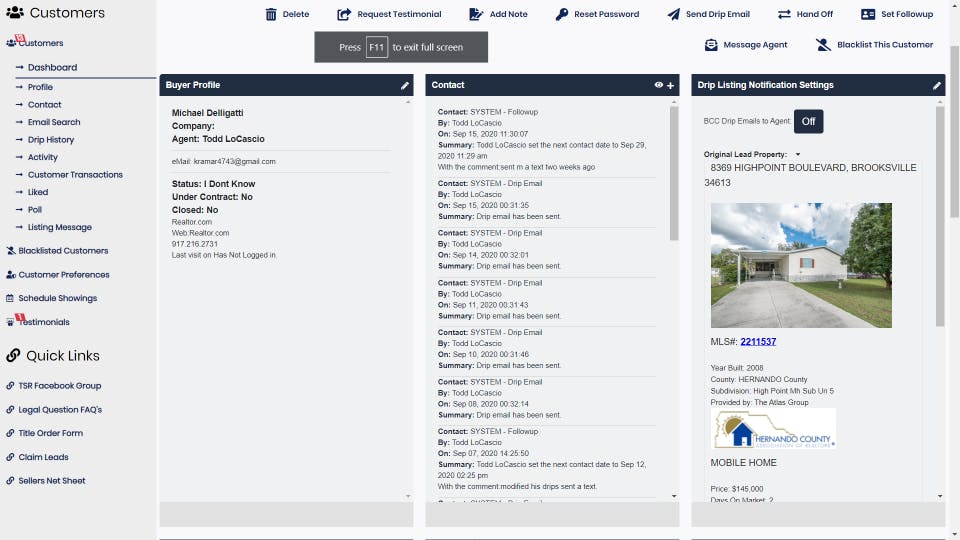The image size is (960, 540).
Task: Click the Highpoint Boulevard property photo
Action: [x=801, y=265]
